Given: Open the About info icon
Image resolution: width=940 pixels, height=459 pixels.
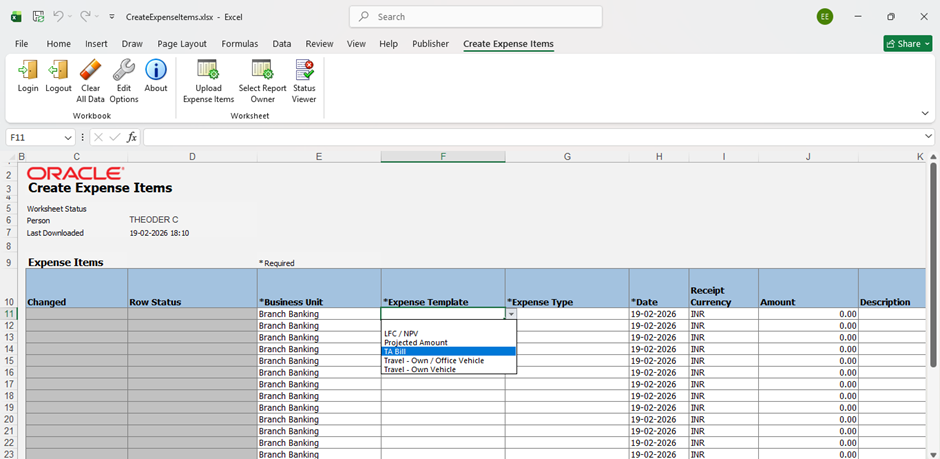Looking at the screenshot, I should point(156,70).
